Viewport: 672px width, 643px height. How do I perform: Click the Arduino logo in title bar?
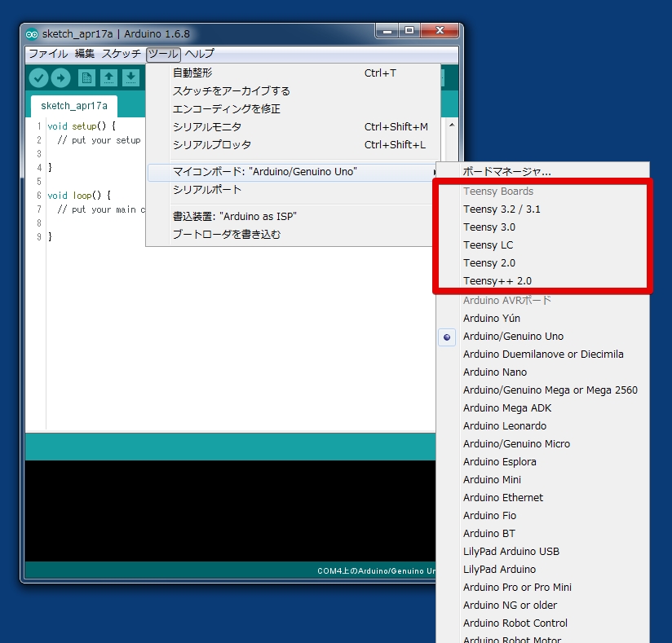tap(32, 35)
